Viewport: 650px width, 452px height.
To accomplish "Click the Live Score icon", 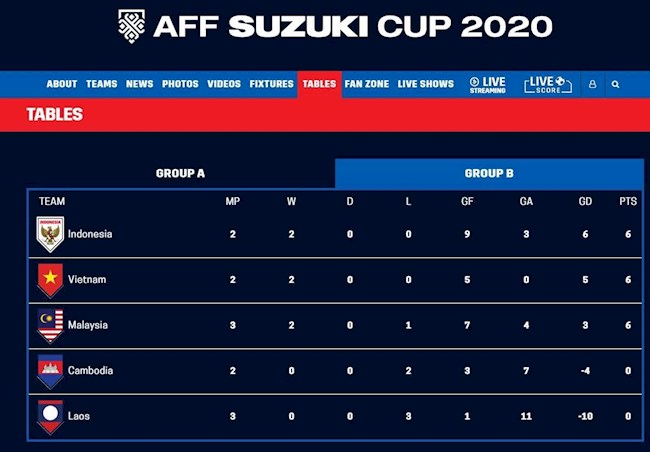I will pos(548,84).
